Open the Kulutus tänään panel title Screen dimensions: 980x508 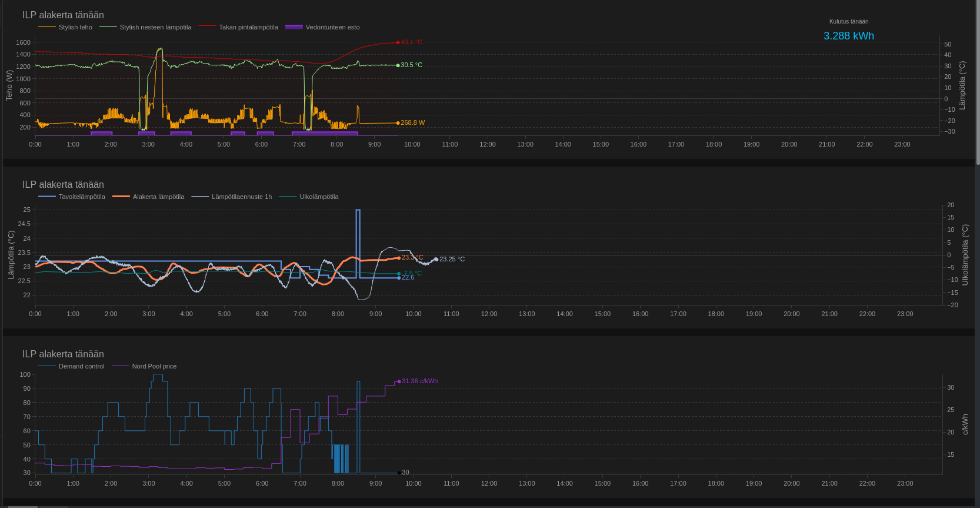coord(848,21)
